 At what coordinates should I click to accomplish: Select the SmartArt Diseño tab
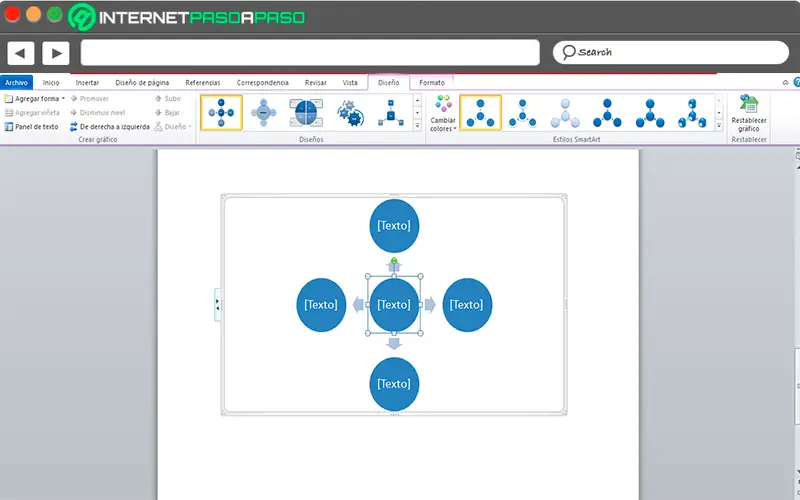tap(388, 83)
